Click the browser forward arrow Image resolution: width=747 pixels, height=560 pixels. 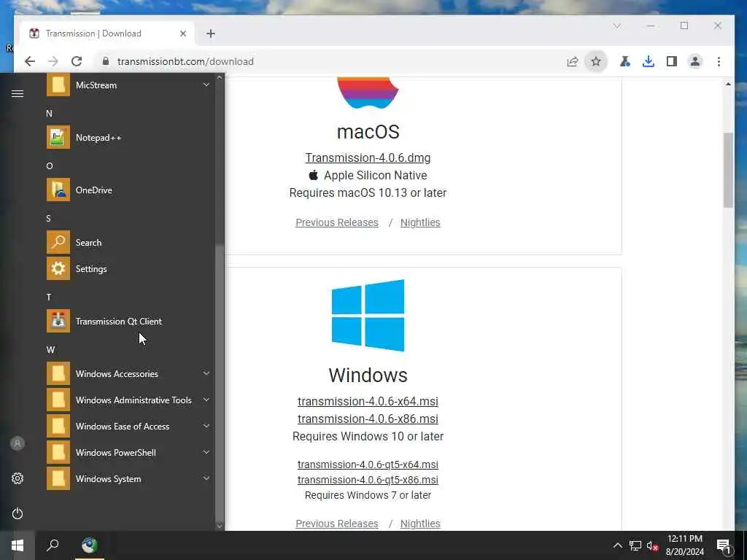point(53,61)
